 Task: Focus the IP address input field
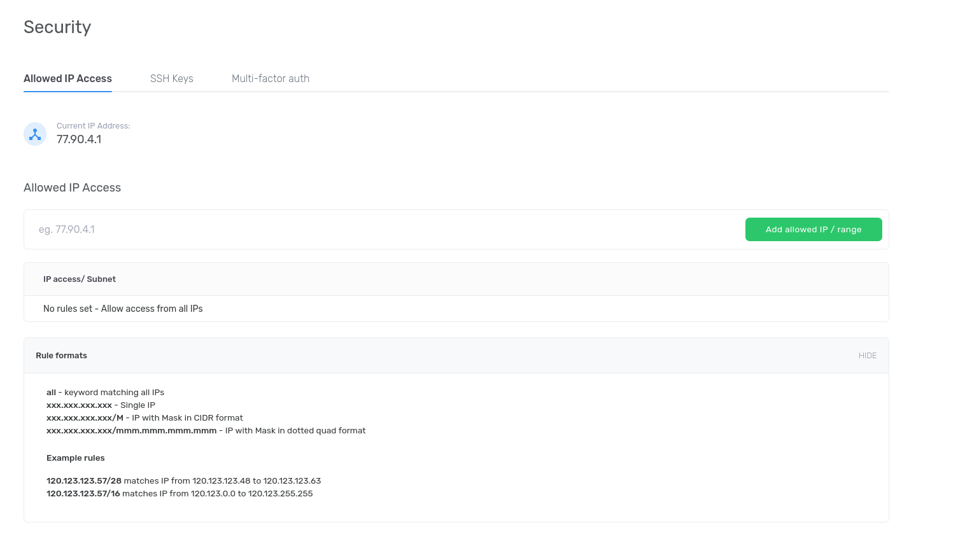click(382, 229)
